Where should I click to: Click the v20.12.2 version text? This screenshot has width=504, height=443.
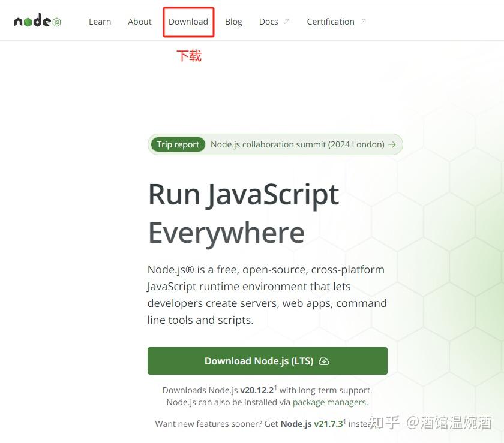pos(257,390)
